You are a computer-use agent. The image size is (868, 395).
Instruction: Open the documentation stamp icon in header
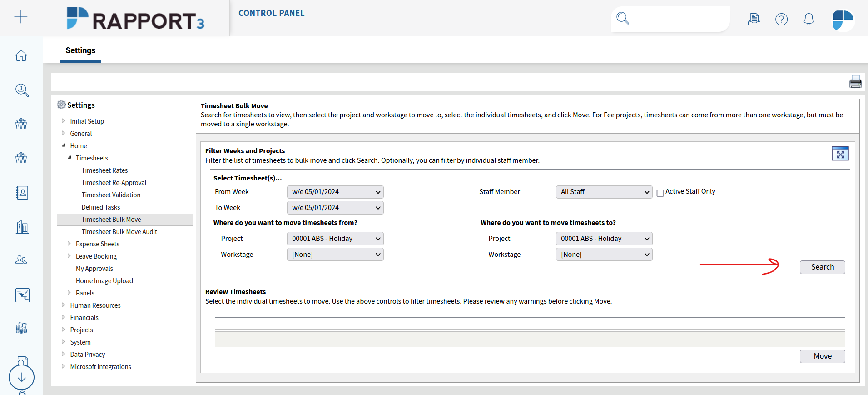pos(754,19)
